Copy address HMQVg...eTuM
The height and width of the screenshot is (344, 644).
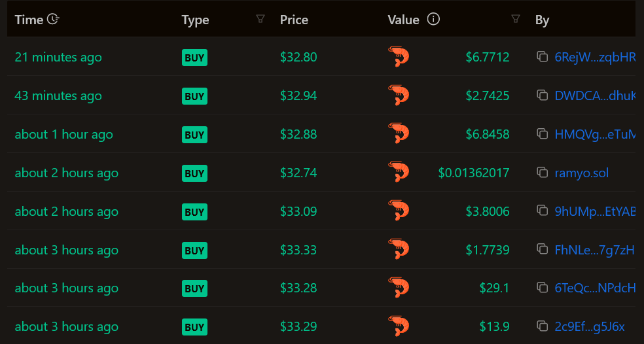[x=542, y=134]
